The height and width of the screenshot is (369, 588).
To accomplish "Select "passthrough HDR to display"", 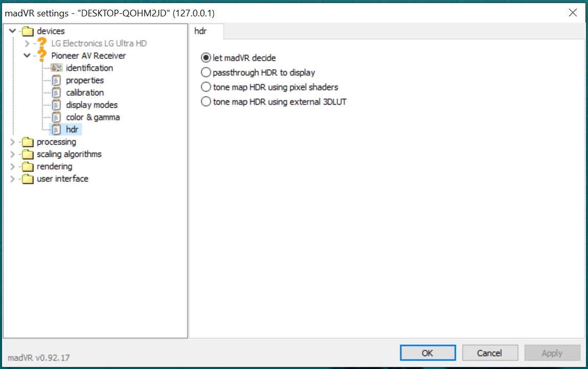I will coord(205,72).
